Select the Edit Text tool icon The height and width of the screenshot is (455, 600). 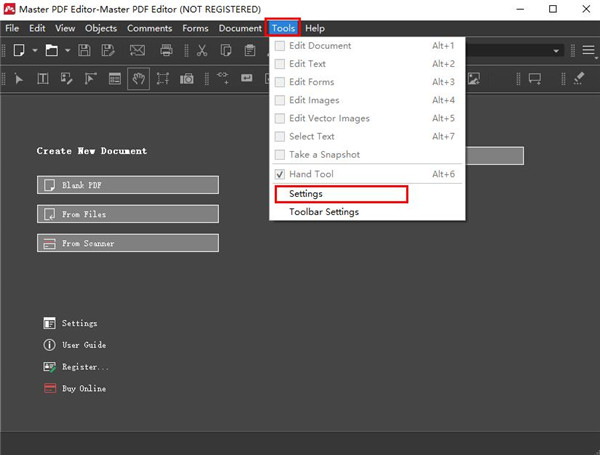pos(43,79)
